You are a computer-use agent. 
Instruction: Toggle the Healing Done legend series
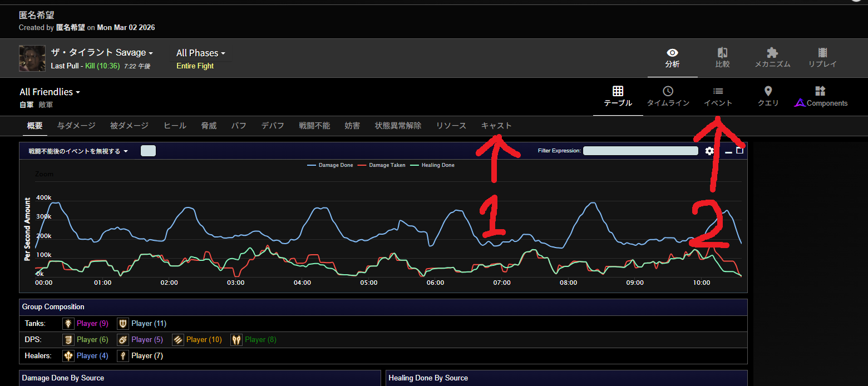click(x=434, y=165)
